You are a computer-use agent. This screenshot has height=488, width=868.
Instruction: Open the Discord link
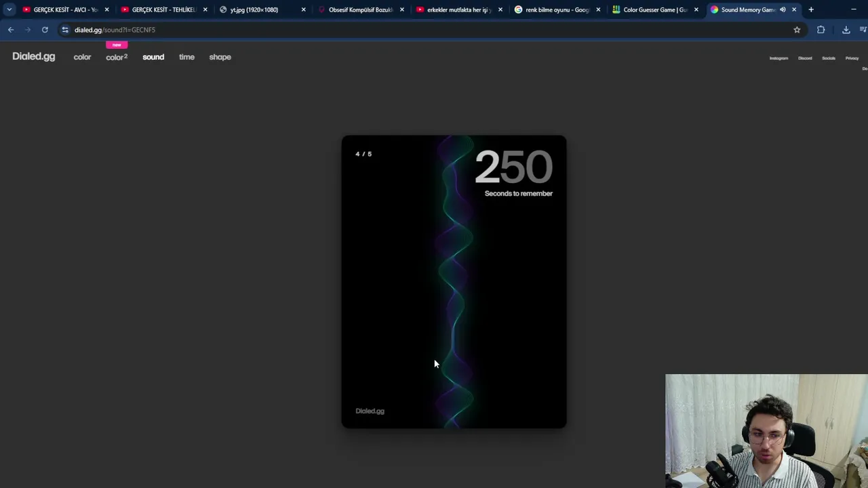point(805,58)
